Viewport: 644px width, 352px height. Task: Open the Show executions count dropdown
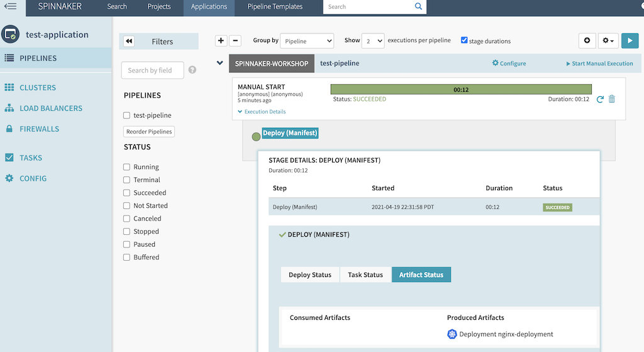pyautogui.click(x=373, y=41)
